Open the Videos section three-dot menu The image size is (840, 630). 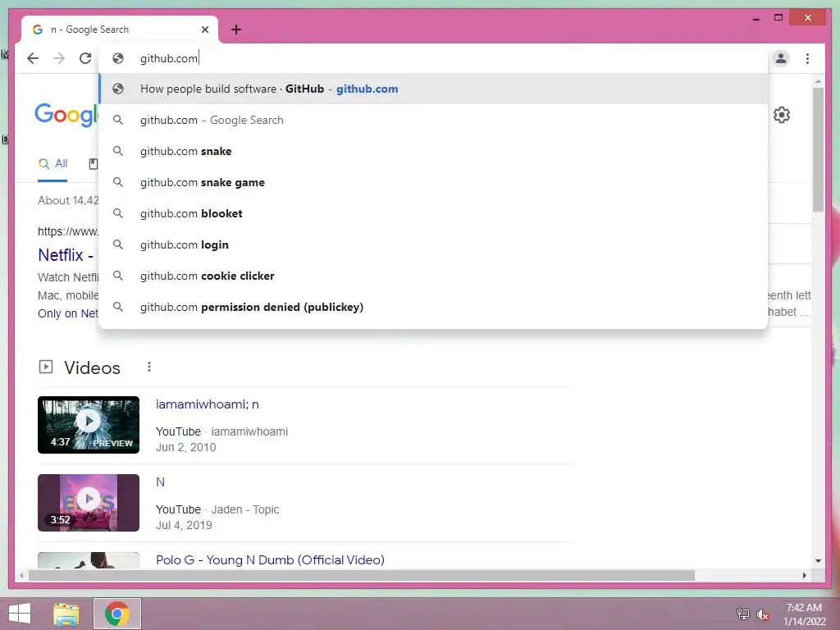click(x=149, y=367)
